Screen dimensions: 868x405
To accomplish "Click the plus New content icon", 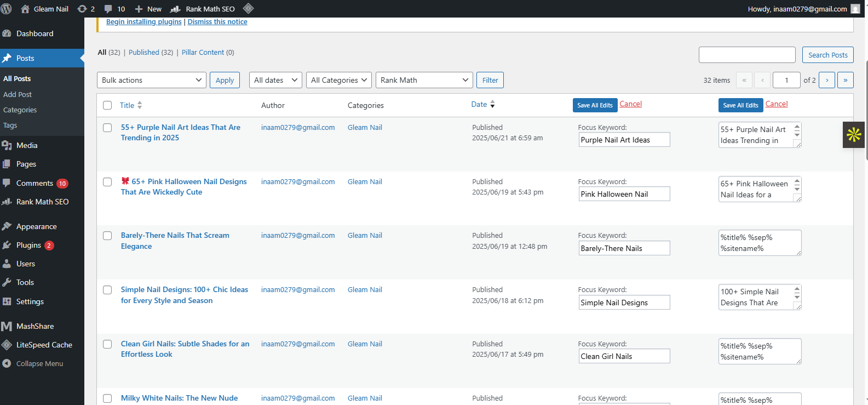I will pyautogui.click(x=139, y=9).
